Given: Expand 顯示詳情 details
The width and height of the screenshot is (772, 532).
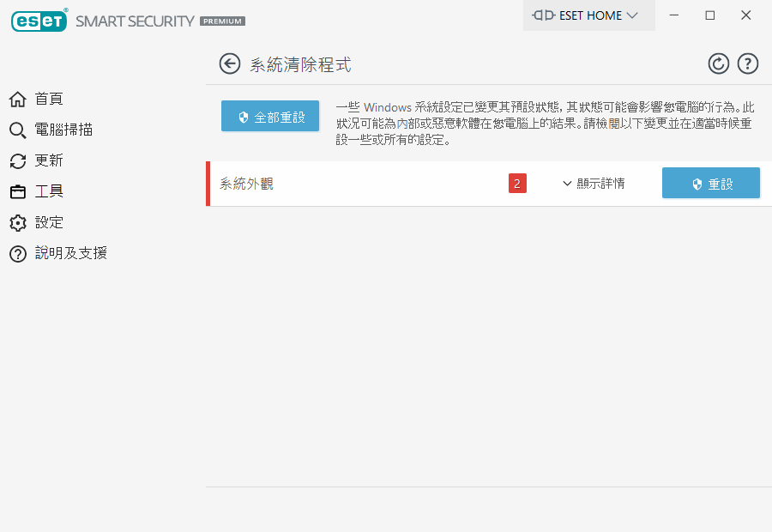Looking at the screenshot, I should coord(594,184).
